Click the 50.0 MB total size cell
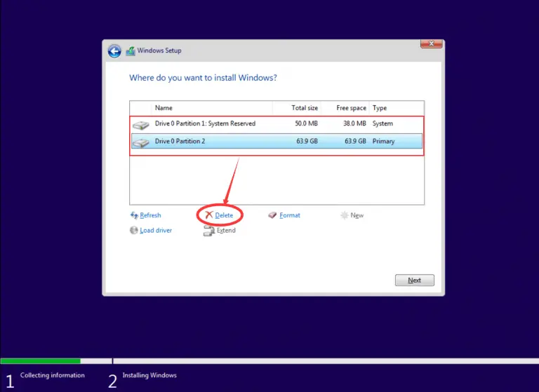 pos(306,123)
